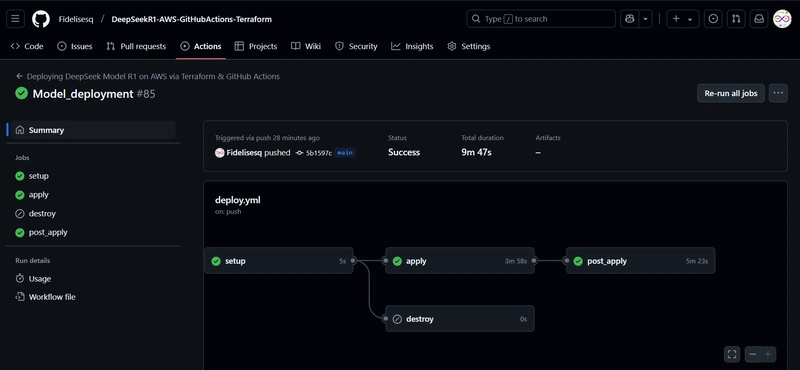The height and width of the screenshot is (370, 800).
Task: Open the setup job in sidebar
Action: pyautogui.click(x=39, y=176)
